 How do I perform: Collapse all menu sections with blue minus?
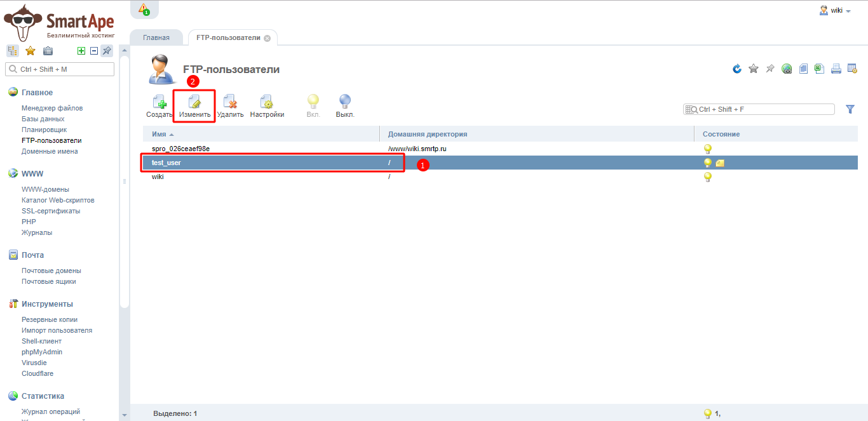click(x=93, y=51)
